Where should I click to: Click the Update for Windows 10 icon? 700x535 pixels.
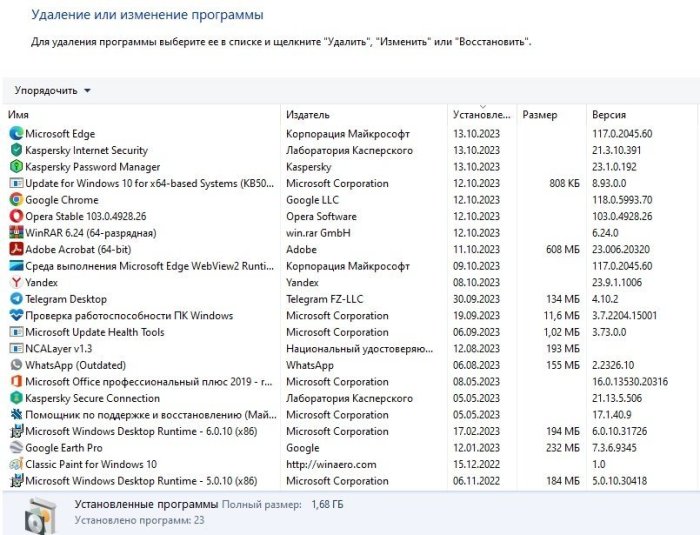click(x=16, y=183)
